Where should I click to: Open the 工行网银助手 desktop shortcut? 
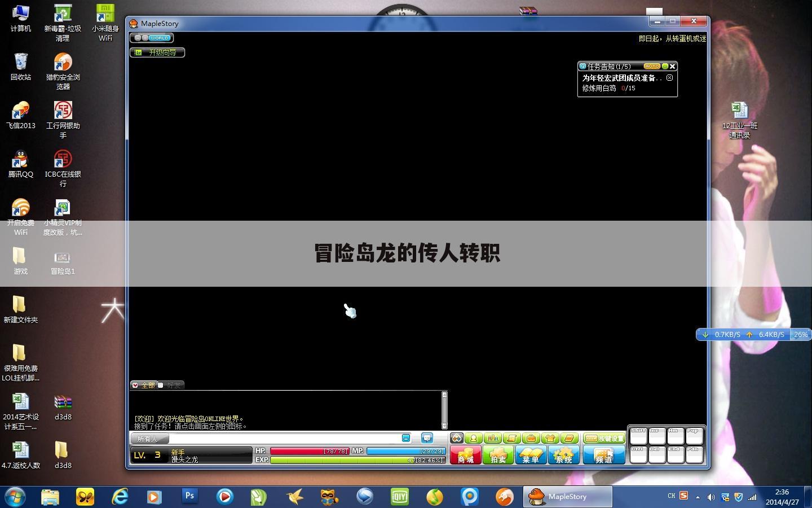pos(63,120)
